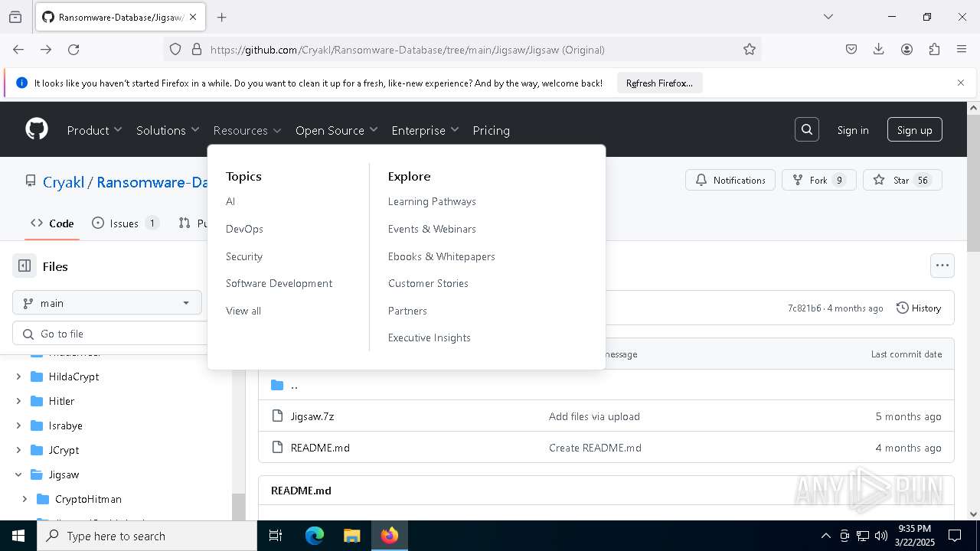
Task: Click the volume icon in system tray
Action: coord(881,536)
